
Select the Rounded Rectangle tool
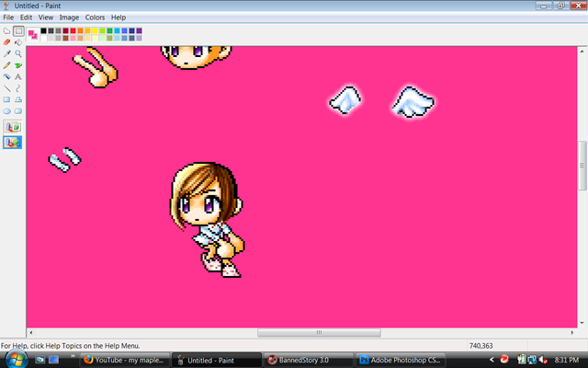(18, 111)
